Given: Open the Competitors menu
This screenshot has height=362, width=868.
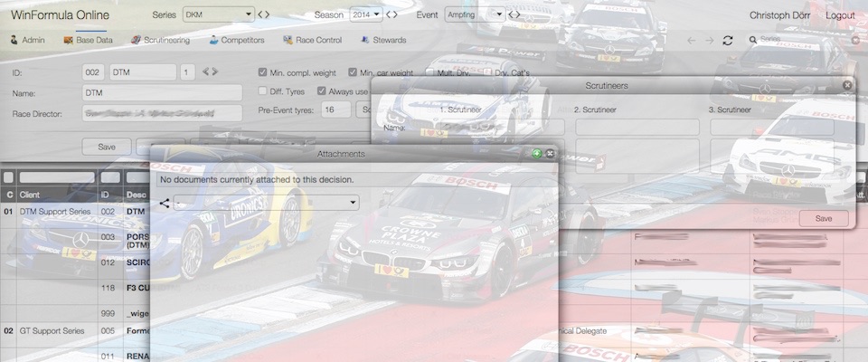Looking at the screenshot, I should coord(237,40).
